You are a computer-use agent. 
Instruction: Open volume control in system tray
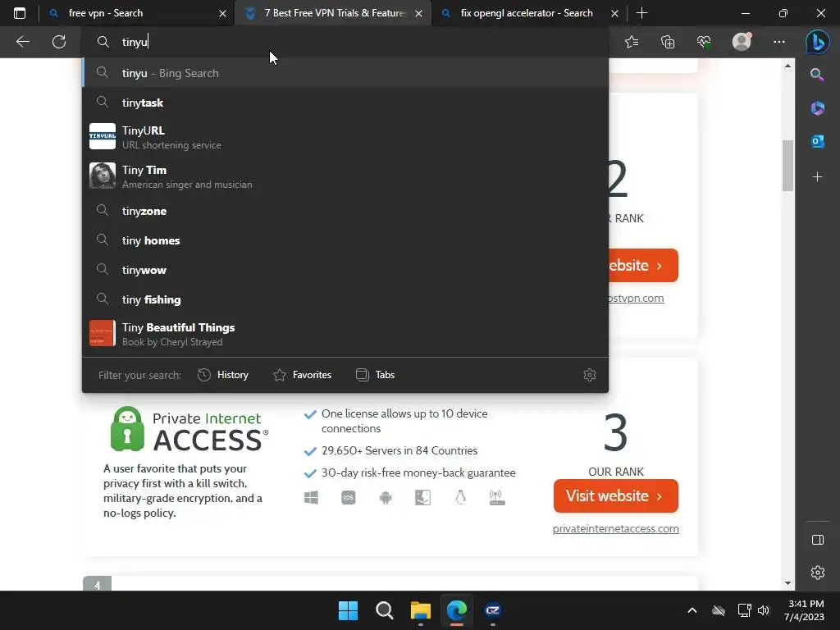click(x=764, y=610)
